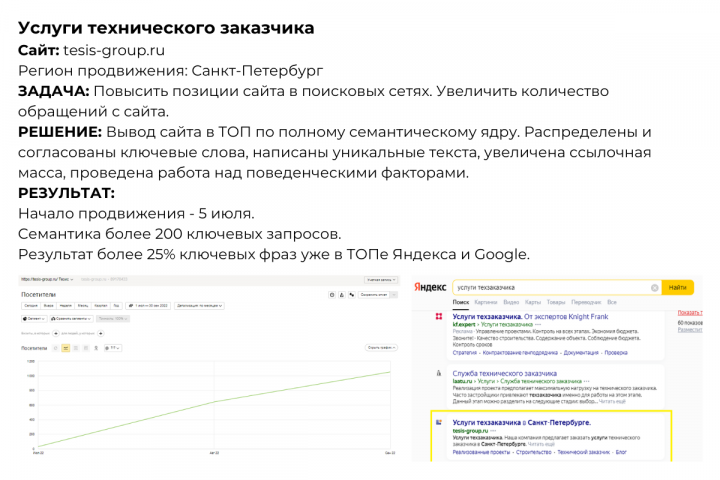This screenshot has width=720, height=480.
Task: Open Технический заказчик sitelink
Action: pyautogui.click(x=583, y=452)
